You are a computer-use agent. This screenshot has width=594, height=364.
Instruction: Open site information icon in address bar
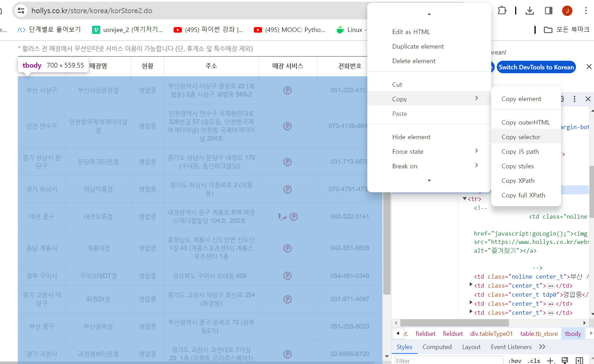tap(21, 11)
